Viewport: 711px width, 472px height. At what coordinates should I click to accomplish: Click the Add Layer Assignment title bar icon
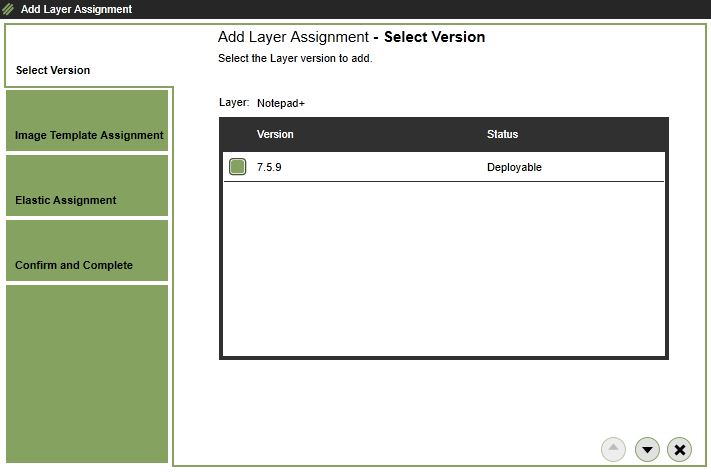point(9,9)
